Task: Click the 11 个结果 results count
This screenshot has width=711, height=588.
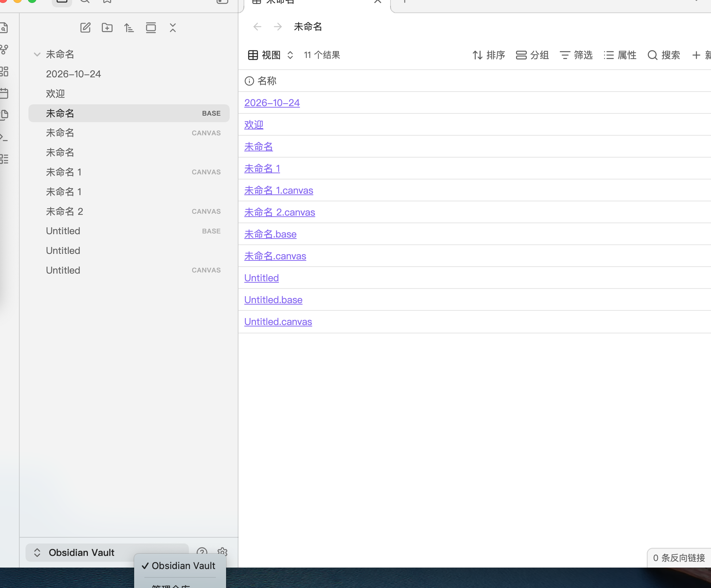Action: [322, 55]
